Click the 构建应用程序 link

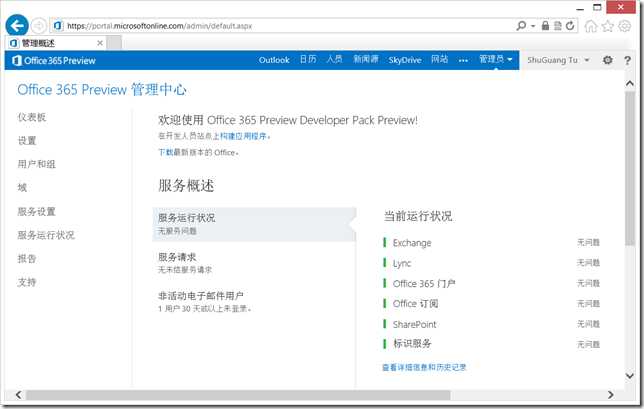tap(243, 136)
